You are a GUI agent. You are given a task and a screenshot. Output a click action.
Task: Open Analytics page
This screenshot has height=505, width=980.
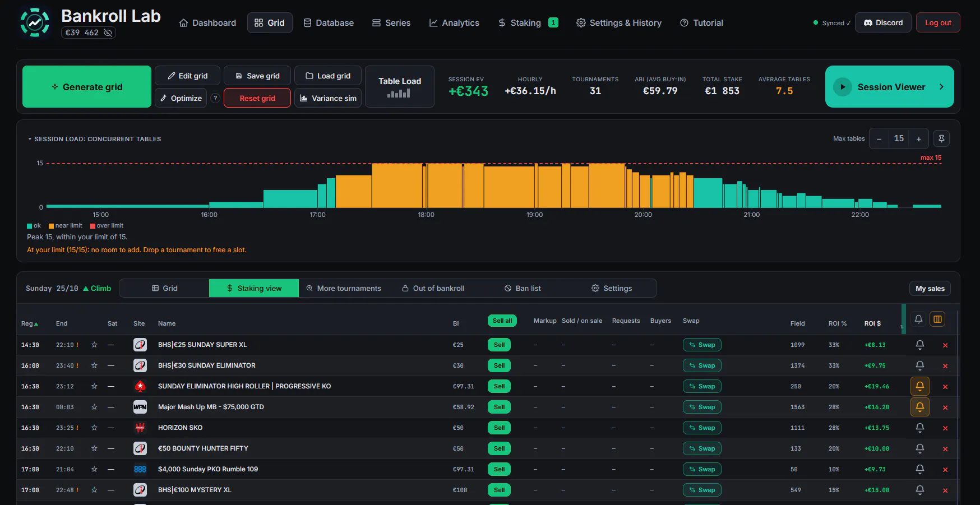click(454, 23)
